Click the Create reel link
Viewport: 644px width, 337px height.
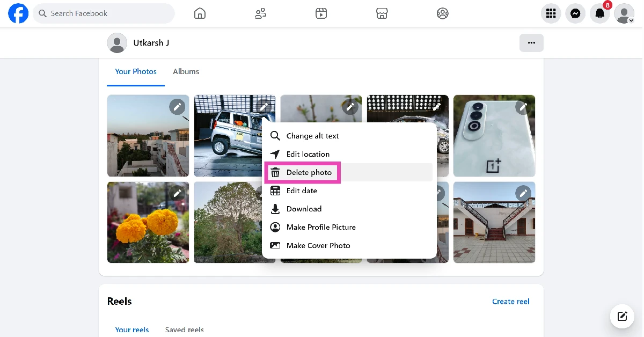tap(510, 301)
